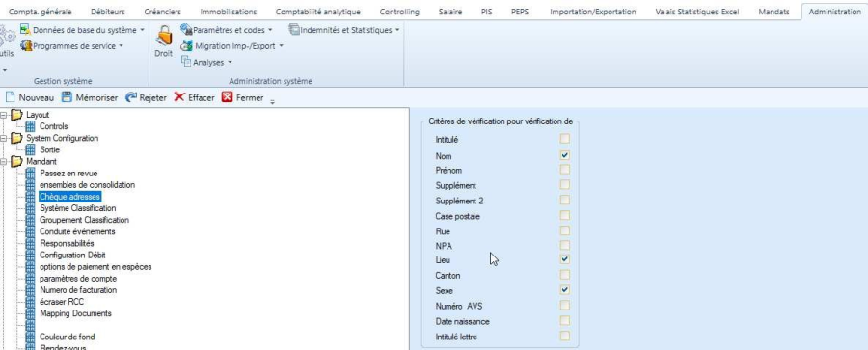
Task: Open Paramètres et codes dropdown
Action: tap(227, 30)
